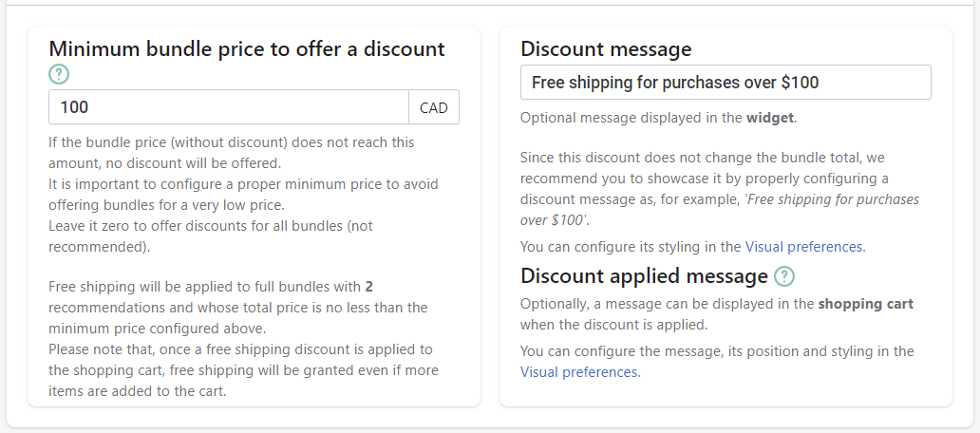This screenshot has width=980, height=433.
Task: Click the Please note free shipping notice text
Action: pyautogui.click(x=244, y=370)
